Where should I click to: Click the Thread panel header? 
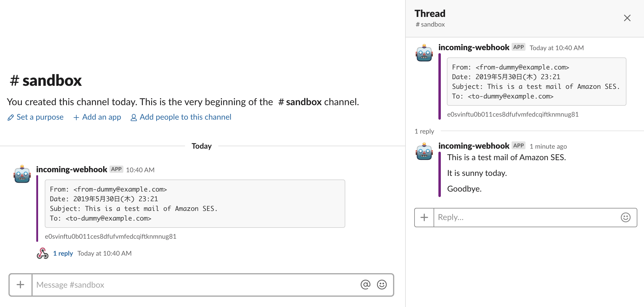coord(430,13)
